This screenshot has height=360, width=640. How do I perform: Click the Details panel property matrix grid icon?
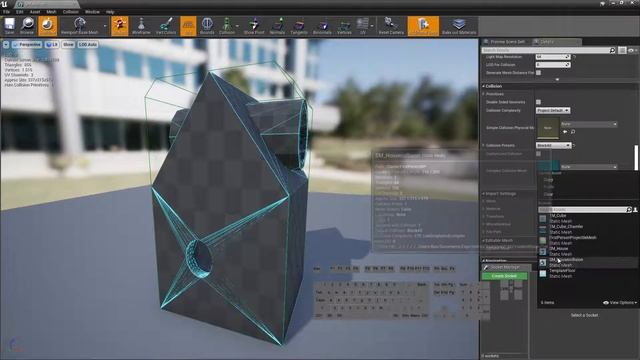(622, 50)
